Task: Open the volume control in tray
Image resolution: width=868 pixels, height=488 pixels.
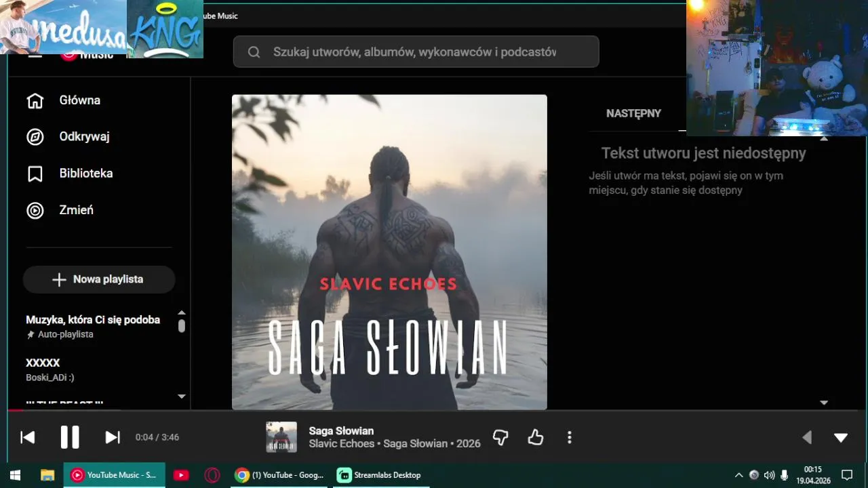Action: click(769, 475)
